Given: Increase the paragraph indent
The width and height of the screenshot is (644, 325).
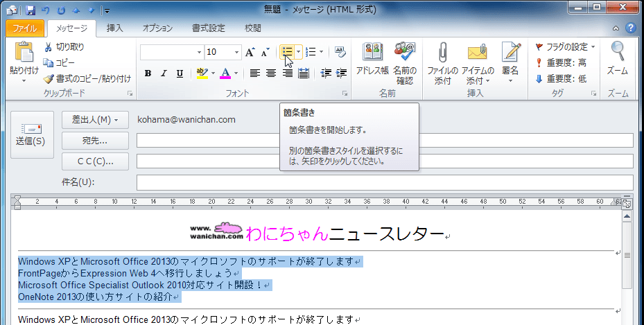Looking at the screenshot, I should pos(341,73).
